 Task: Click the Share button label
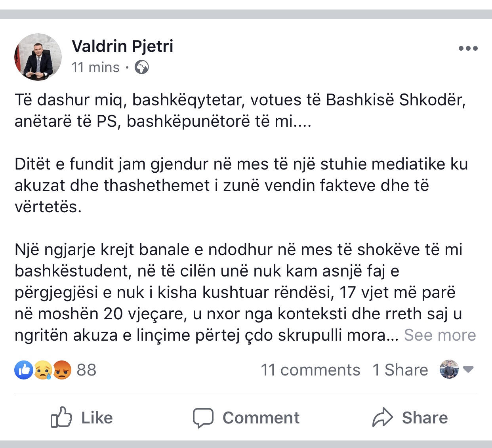tap(425, 418)
